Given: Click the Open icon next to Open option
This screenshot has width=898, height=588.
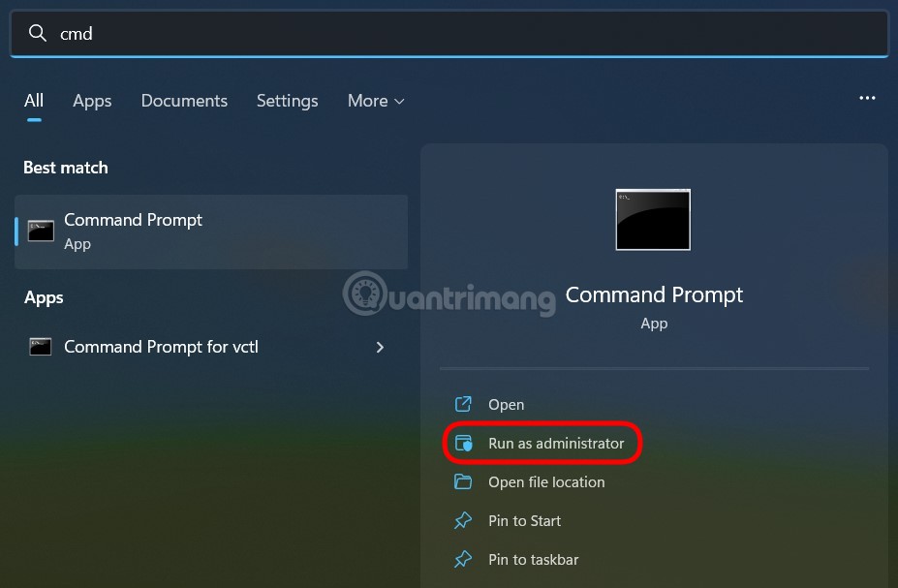Looking at the screenshot, I should click(465, 405).
